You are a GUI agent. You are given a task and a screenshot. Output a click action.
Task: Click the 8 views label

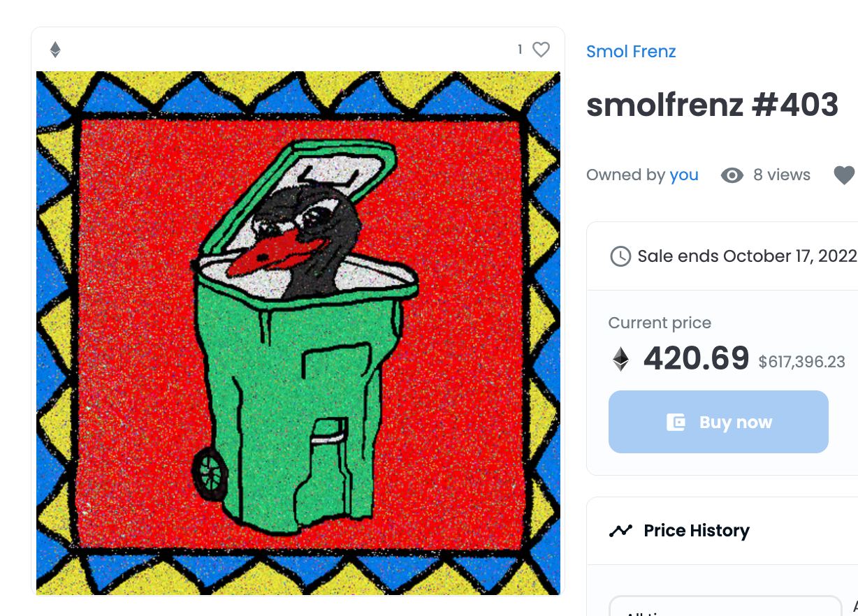782,175
